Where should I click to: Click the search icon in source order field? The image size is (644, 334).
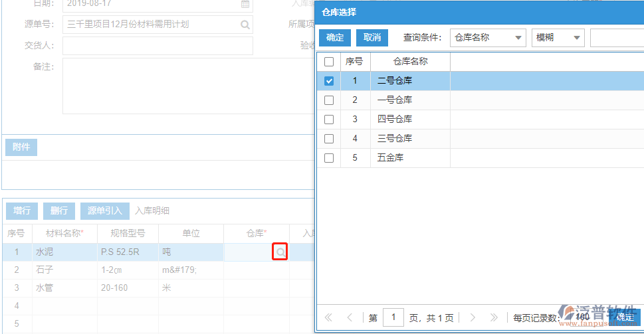[245, 25]
